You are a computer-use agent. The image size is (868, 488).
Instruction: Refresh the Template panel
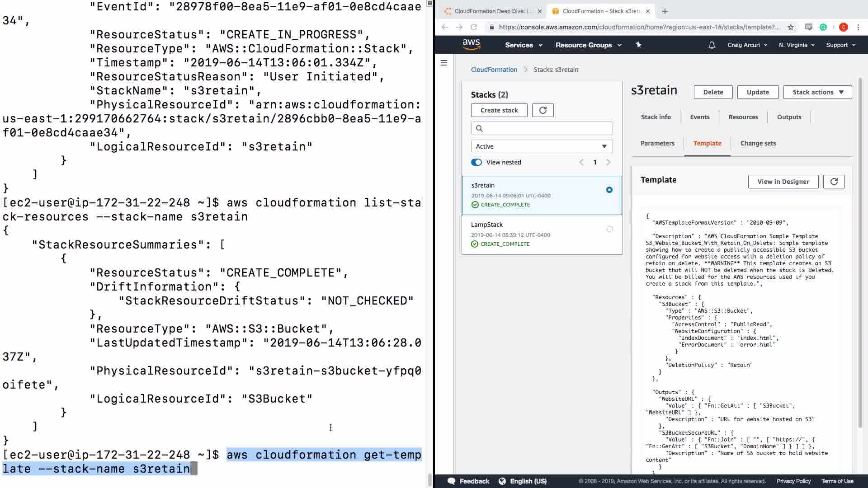click(x=834, y=182)
